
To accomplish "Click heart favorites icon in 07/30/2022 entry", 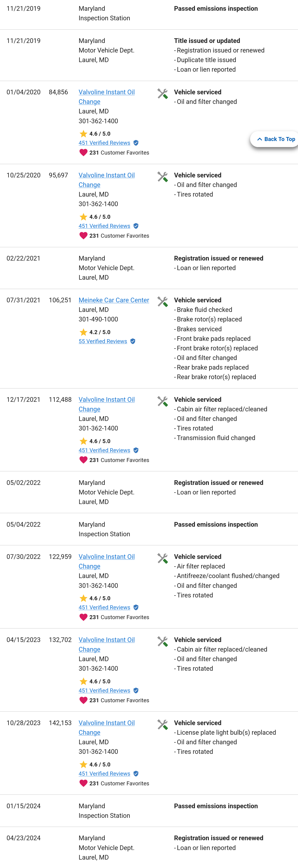I will 83,617.
